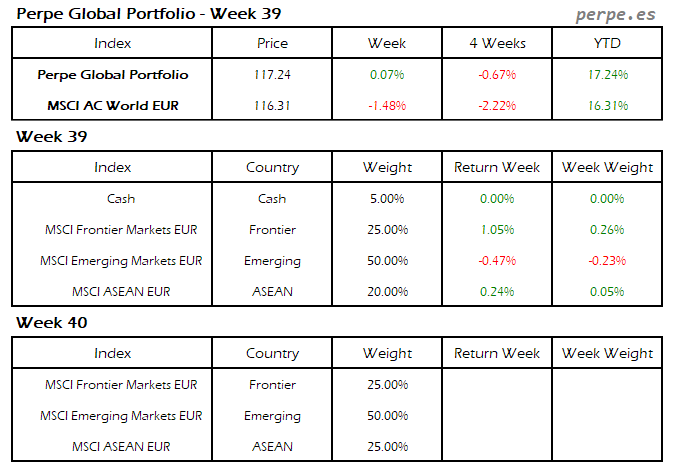This screenshot has width=674, height=473.
Task: Select the Cash weight cell 5.00%
Action: tap(387, 198)
